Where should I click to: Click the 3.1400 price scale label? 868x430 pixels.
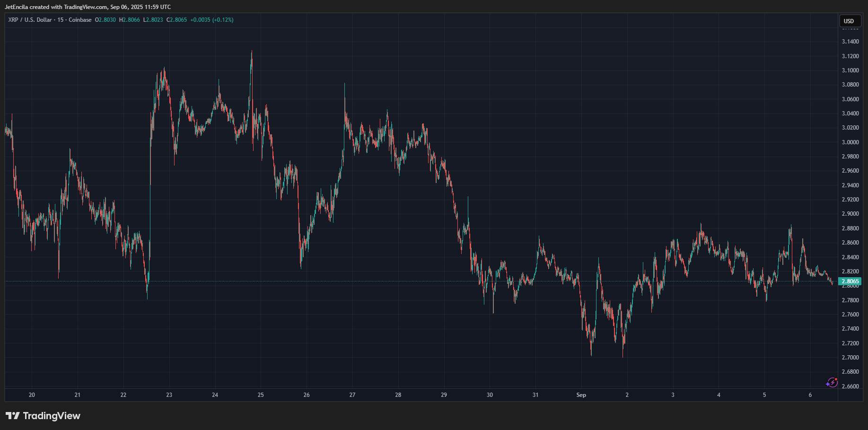coord(850,42)
